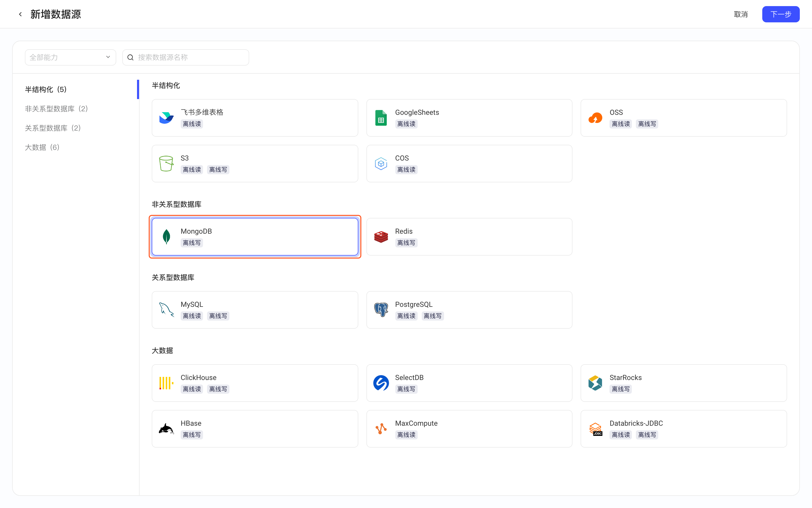Click the GoogleSheets card title
812x508 pixels.
tap(417, 112)
